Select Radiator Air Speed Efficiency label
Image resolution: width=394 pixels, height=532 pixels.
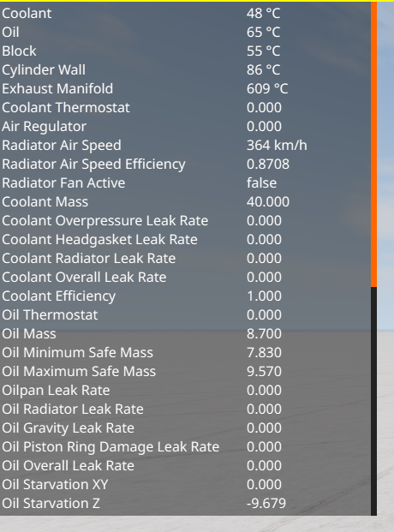coord(93,164)
